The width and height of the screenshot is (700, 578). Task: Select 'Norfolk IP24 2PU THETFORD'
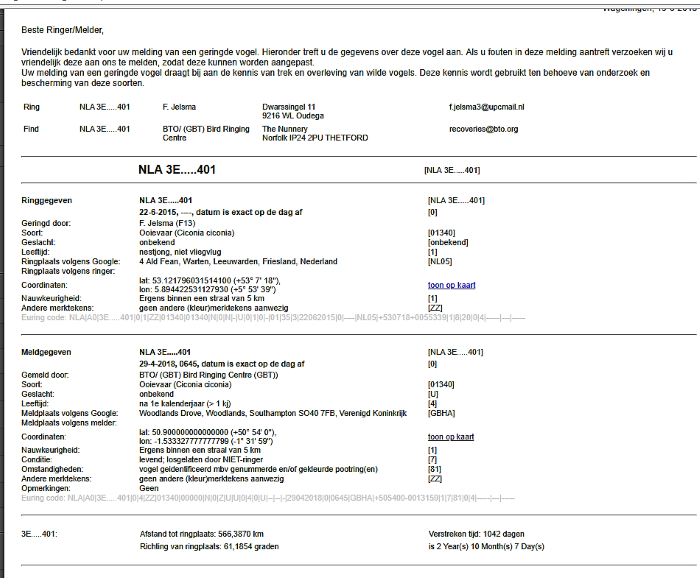[x=315, y=138]
